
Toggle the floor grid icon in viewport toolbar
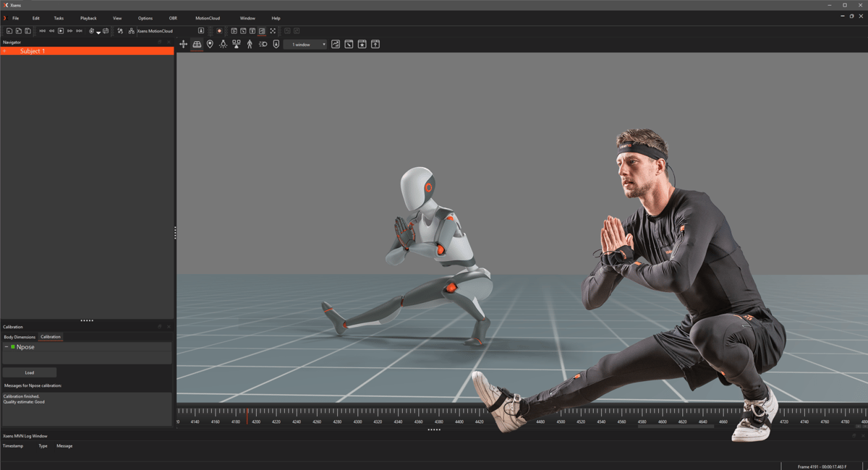197,44
